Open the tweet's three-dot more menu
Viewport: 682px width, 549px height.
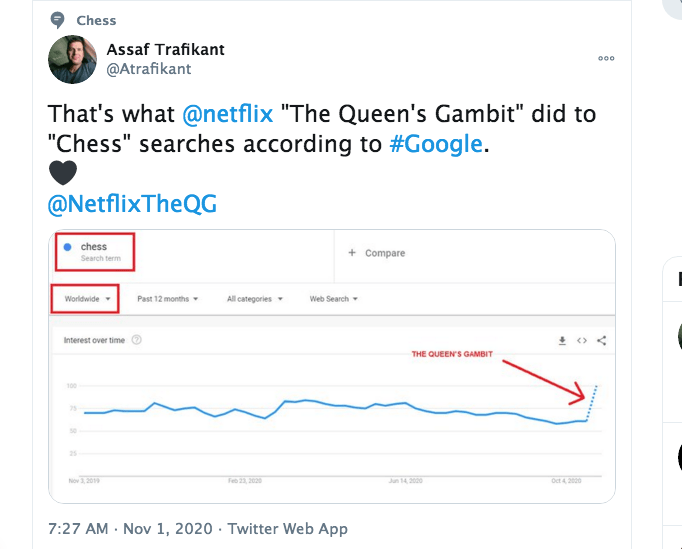606,58
